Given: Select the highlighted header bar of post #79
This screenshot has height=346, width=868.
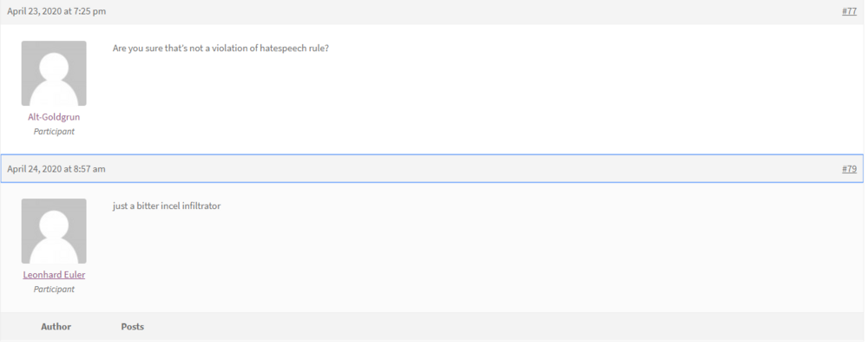Looking at the screenshot, I should (x=431, y=168).
